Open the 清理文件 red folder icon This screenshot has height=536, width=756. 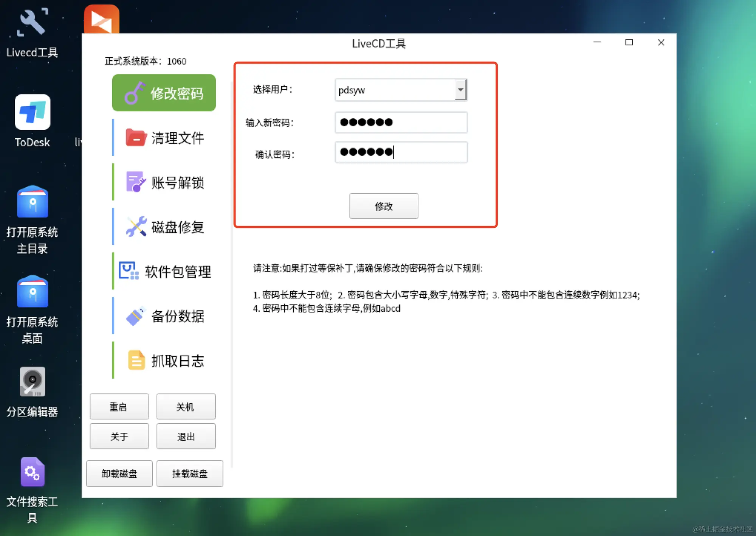(135, 138)
